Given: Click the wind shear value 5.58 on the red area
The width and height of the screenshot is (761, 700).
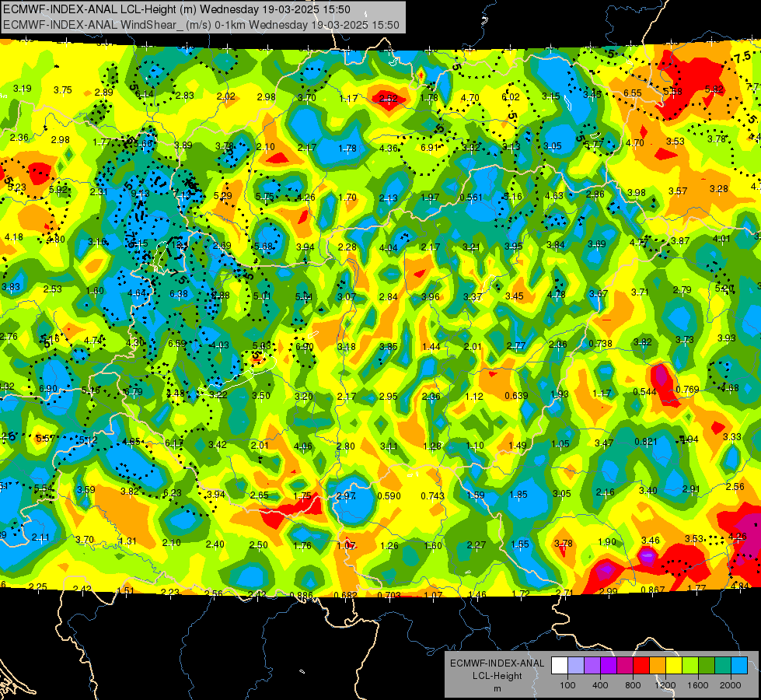Looking at the screenshot, I should click(672, 91).
